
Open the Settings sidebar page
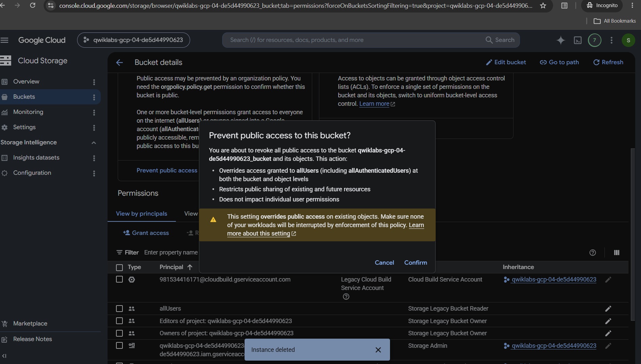[24, 127]
